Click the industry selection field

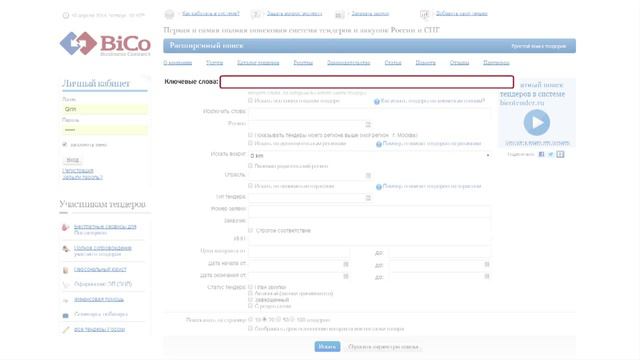[306, 175]
